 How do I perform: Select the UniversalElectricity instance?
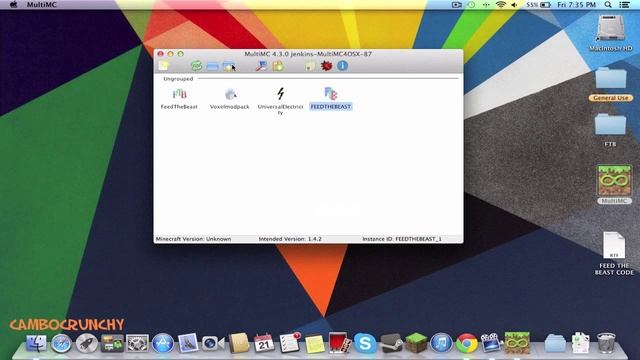pos(280,101)
